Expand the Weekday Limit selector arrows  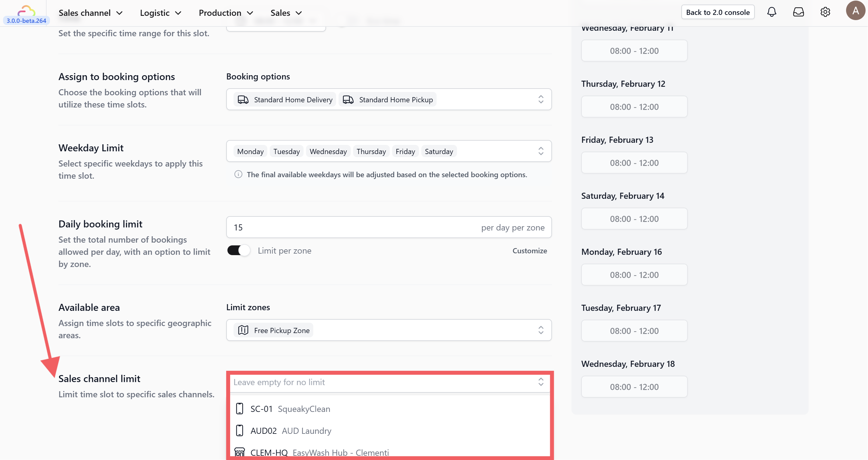click(540, 151)
